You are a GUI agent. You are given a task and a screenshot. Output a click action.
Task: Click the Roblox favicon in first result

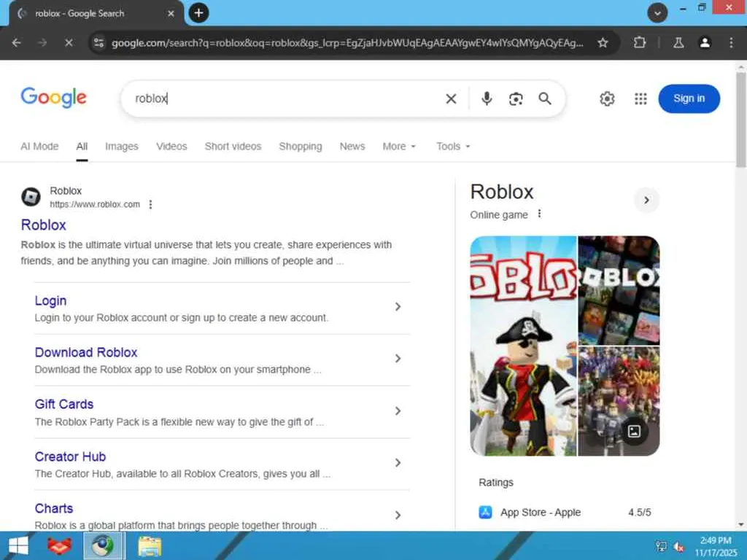(x=31, y=197)
